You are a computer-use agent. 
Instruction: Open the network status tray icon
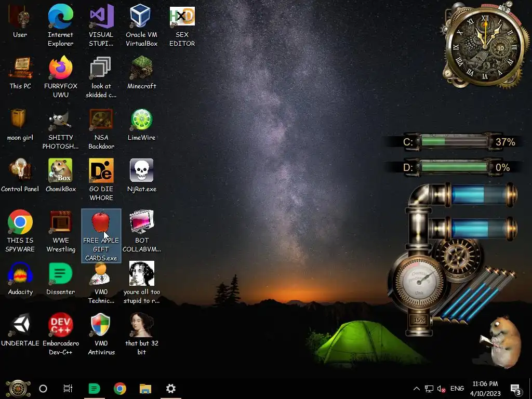click(x=429, y=389)
